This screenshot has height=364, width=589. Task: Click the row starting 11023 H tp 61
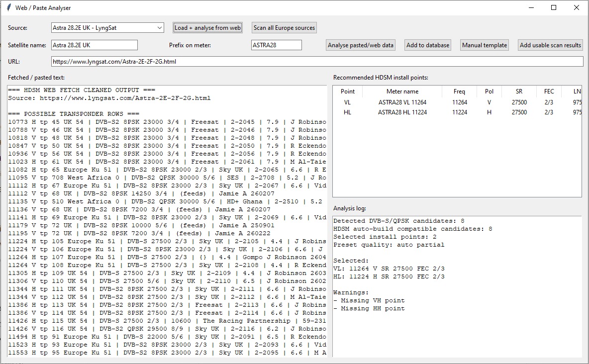[x=167, y=162]
